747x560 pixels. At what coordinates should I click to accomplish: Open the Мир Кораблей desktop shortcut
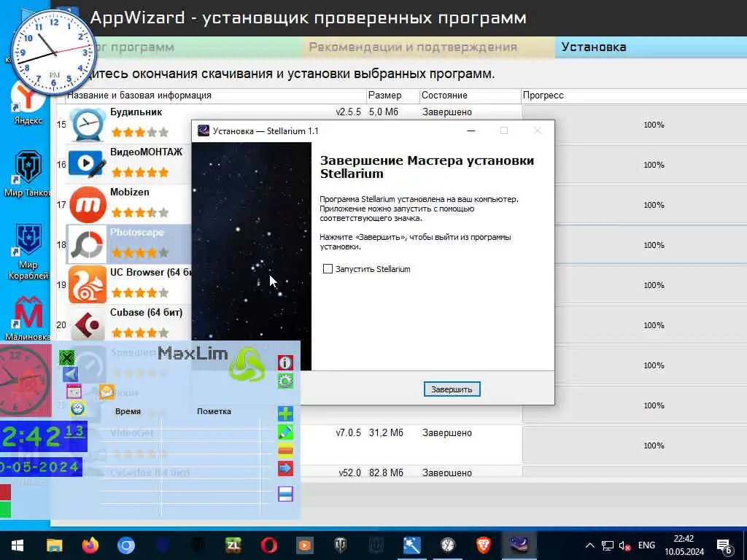(28, 252)
